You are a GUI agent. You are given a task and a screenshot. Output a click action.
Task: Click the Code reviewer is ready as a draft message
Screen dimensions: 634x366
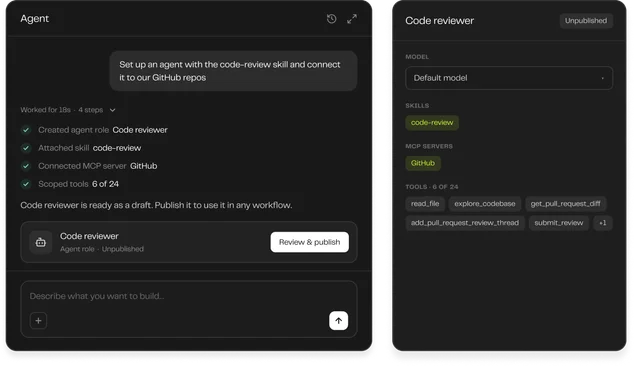[x=156, y=205]
